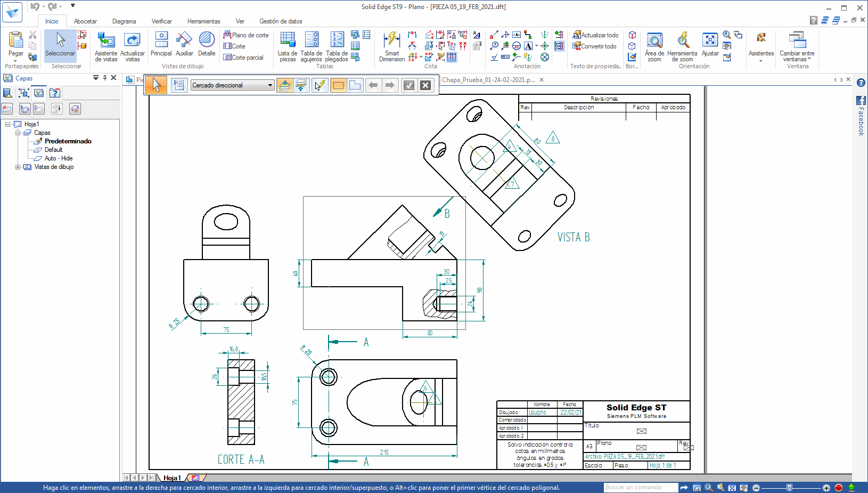Toggle the rectangular fence selection mode
The image size is (868, 493).
point(338,85)
